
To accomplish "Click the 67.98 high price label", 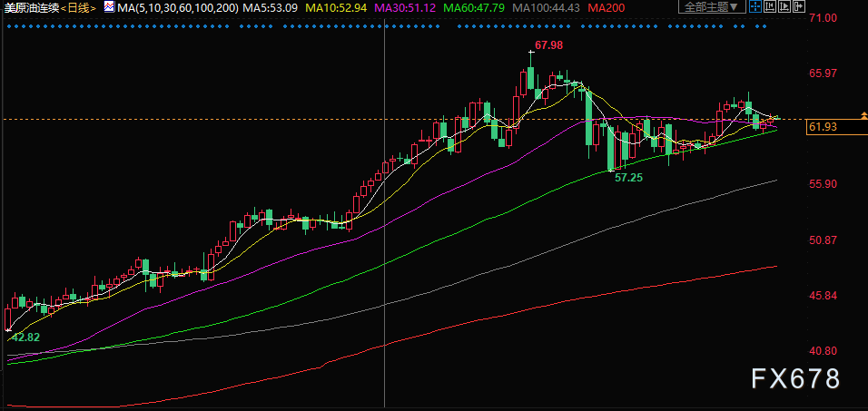I will click(x=549, y=45).
